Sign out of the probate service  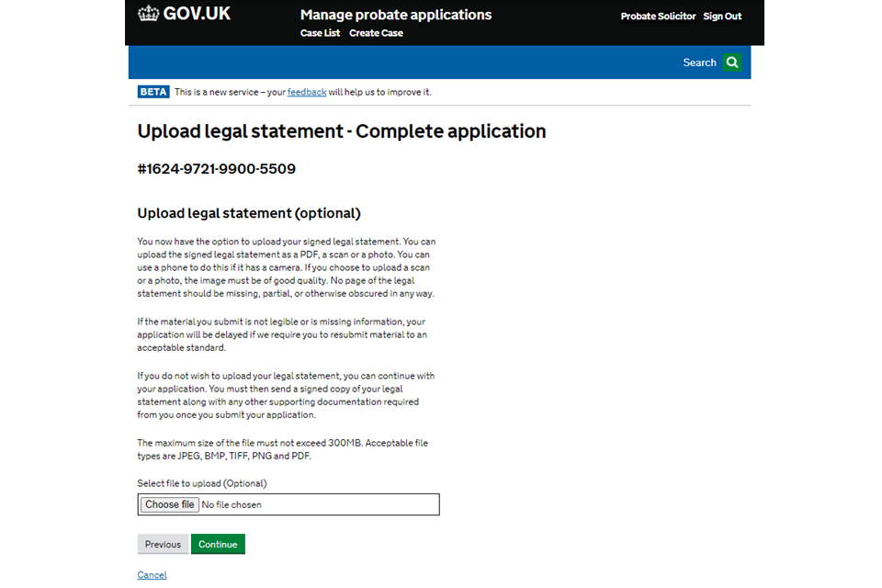[x=722, y=17]
